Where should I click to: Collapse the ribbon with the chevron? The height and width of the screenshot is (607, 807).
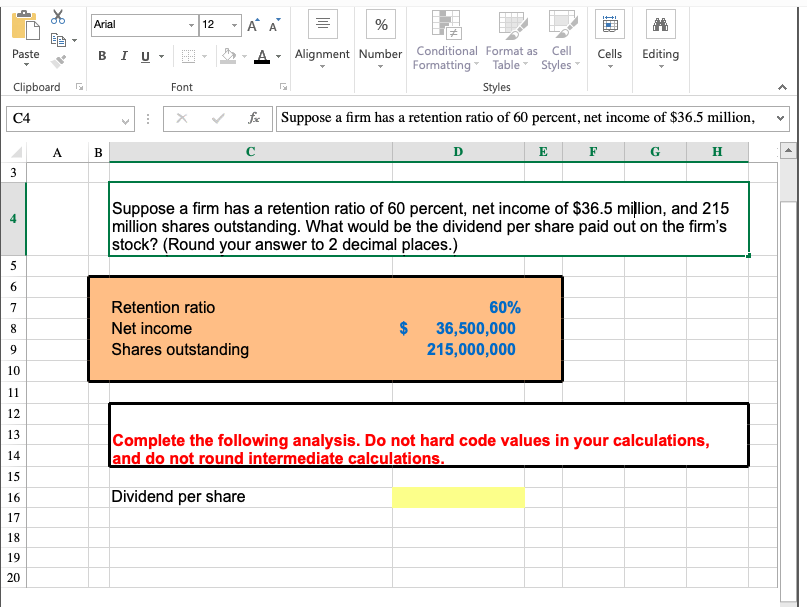[x=782, y=84]
